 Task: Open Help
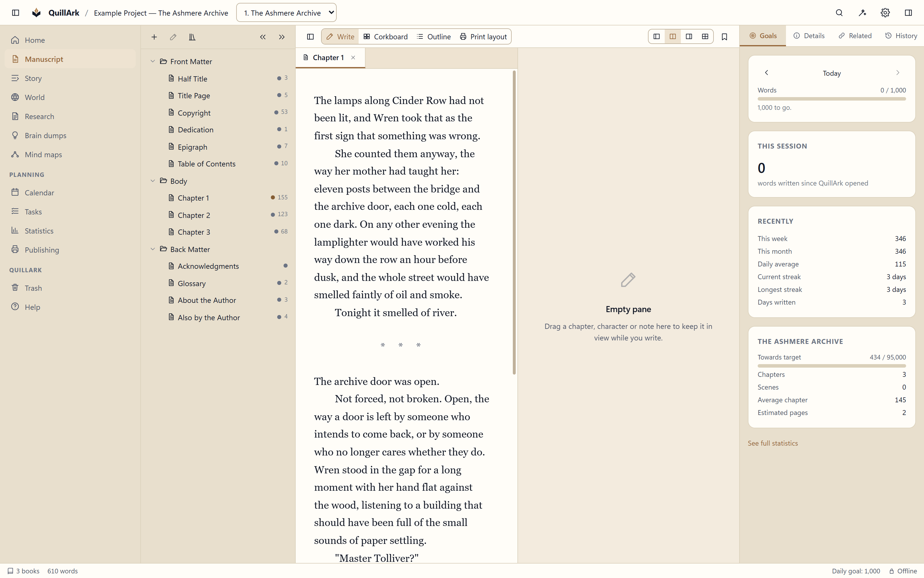click(70, 307)
